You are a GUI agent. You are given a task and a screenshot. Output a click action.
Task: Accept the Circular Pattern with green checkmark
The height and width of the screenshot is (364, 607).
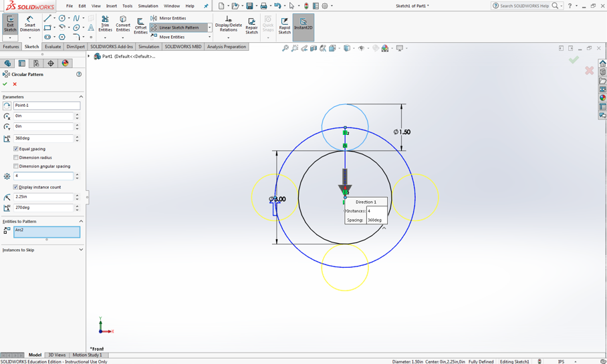click(x=5, y=84)
